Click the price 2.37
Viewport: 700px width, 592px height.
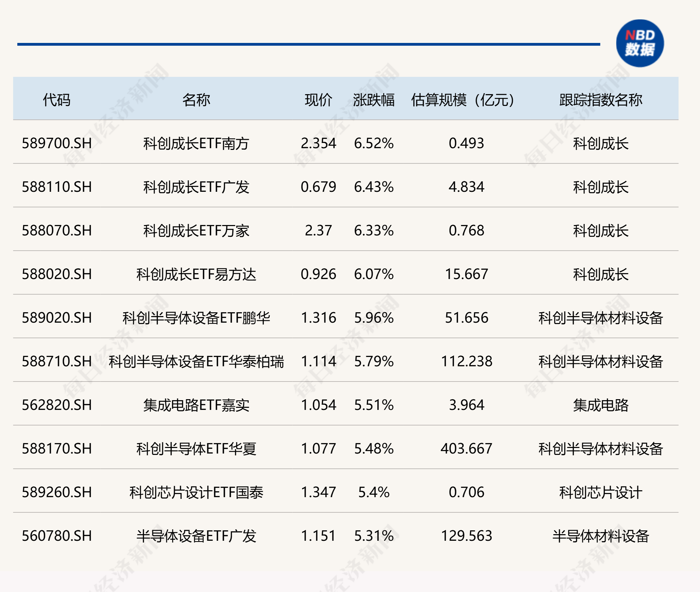[318, 231]
